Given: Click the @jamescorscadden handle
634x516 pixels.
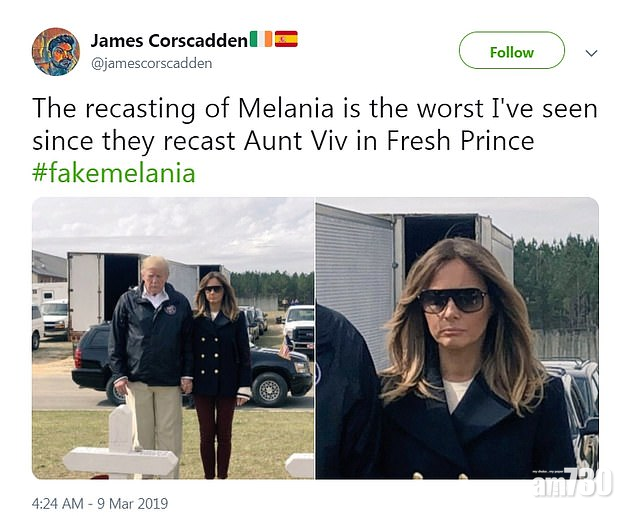Looking at the screenshot, I should point(151,63).
